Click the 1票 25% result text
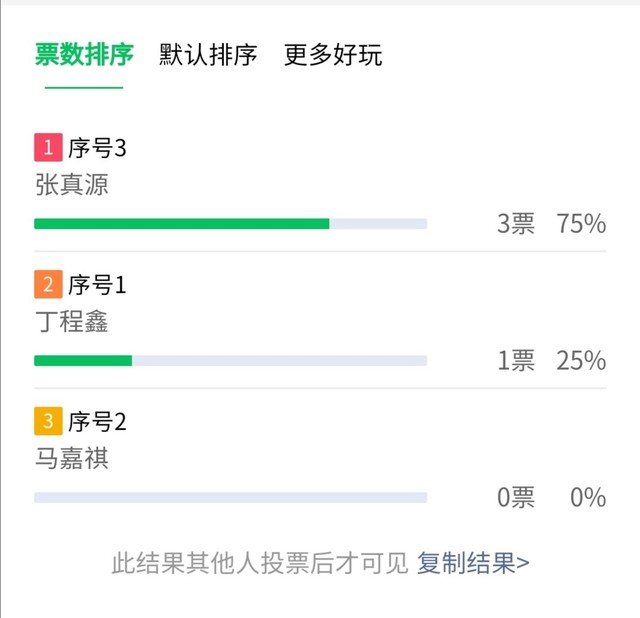The width and height of the screenshot is (640, 618). pos(551,361)
